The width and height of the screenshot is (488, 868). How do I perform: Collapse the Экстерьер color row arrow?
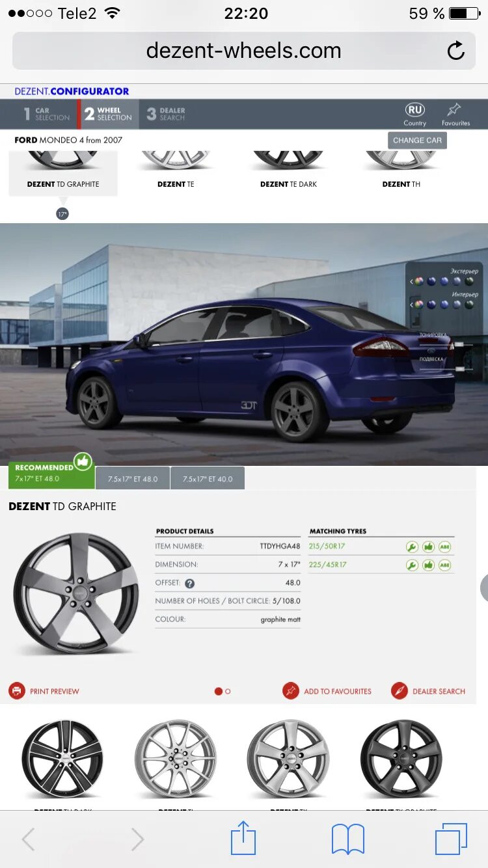pyautogui.click(x=411, y=281)
